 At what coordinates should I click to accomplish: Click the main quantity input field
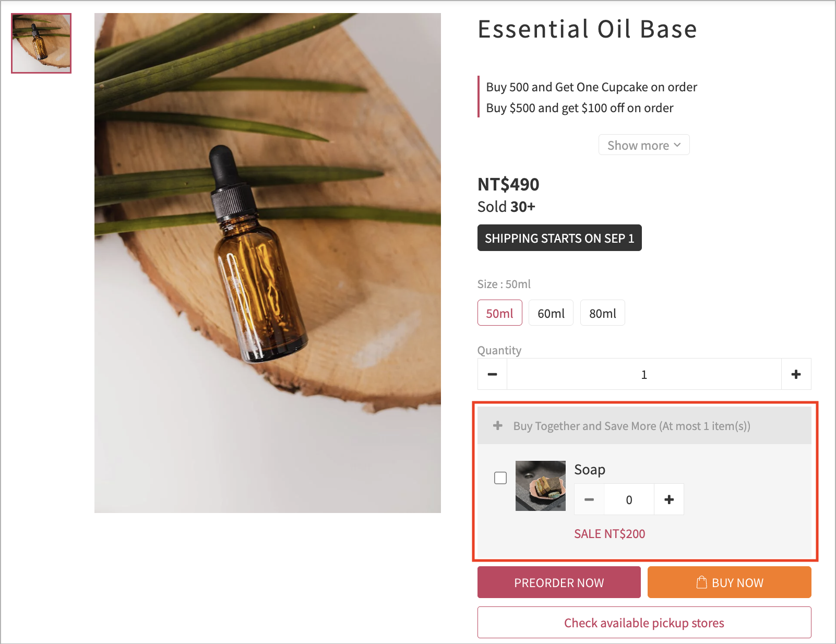point(644,374)
